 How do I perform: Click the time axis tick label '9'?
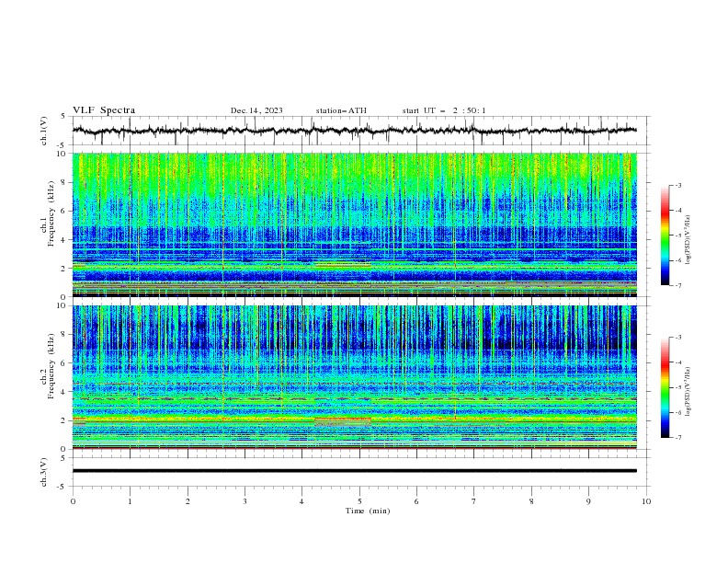pos(588,501)
